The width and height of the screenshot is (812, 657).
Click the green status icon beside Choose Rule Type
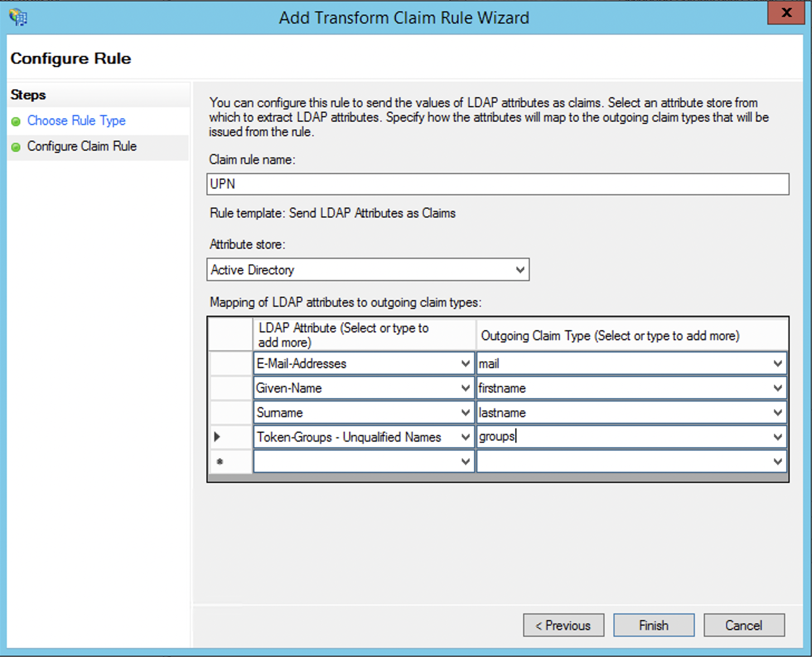tap(16, 121)
